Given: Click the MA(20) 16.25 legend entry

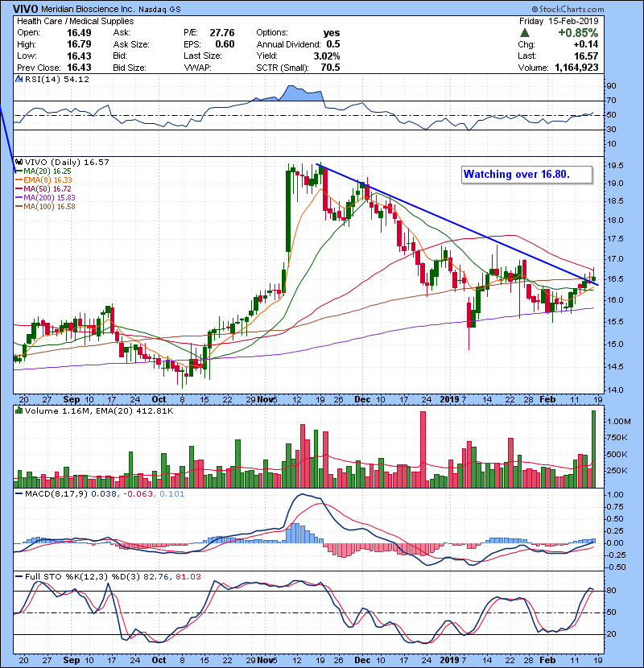Looking at the screenshot, I should click(x=43, y=171).
